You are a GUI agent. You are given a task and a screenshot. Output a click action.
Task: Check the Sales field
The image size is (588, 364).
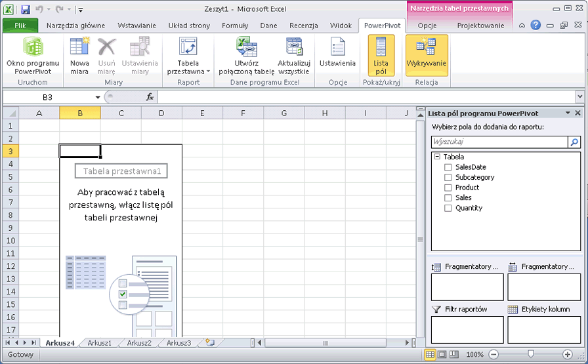tap(448, 197)
